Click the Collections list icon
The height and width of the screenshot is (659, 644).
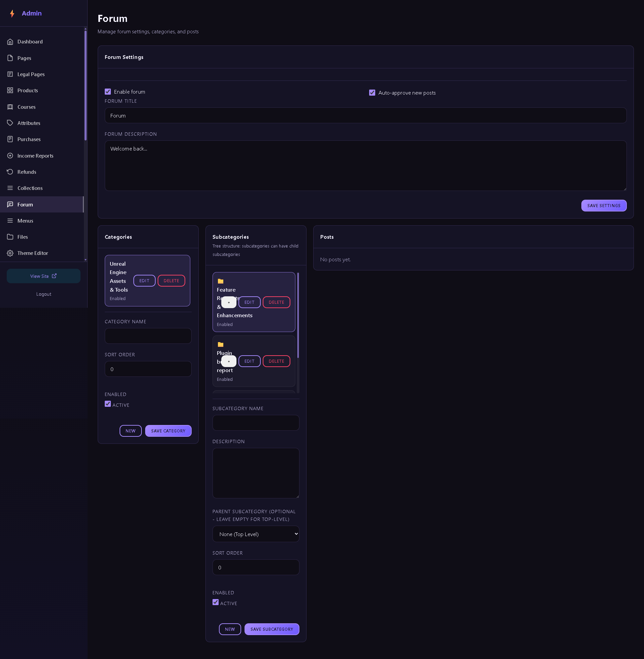(10, 188)
